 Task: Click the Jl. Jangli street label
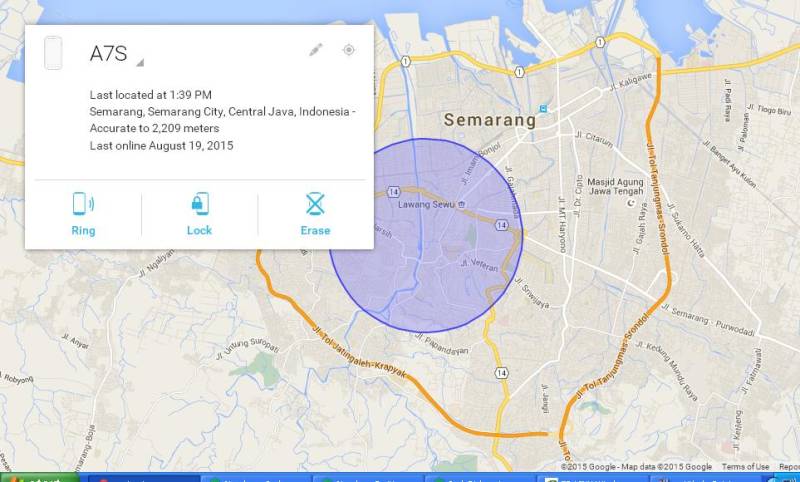[544, 398]
